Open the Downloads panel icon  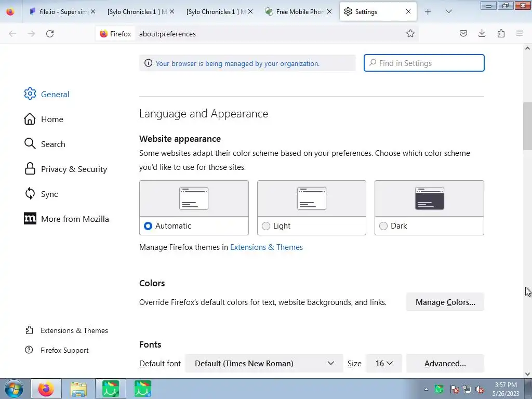[482, 33]
